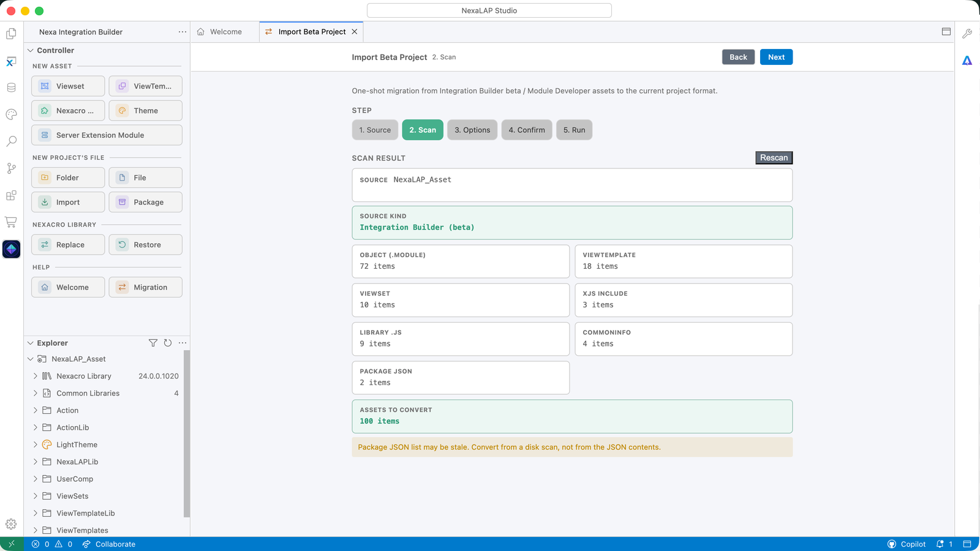Select the UserComp folder
Image resolution: width=980 pixels, height=551 pixels.
pyautogui.click(x=75, y=479)
